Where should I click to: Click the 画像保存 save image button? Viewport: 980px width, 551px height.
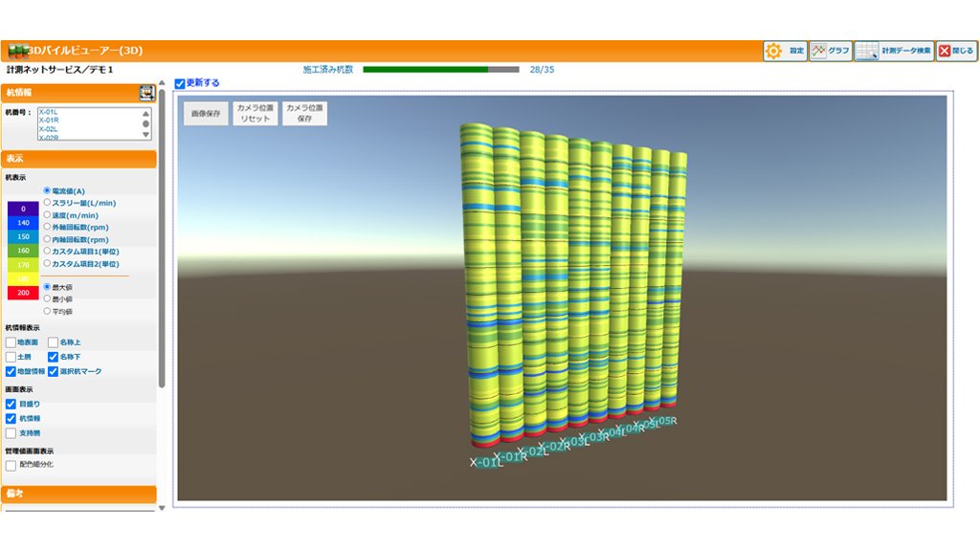point(206,114)
